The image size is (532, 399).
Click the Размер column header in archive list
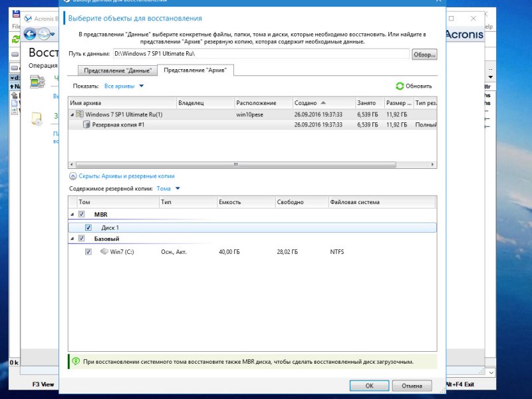[x=398, y=103]
